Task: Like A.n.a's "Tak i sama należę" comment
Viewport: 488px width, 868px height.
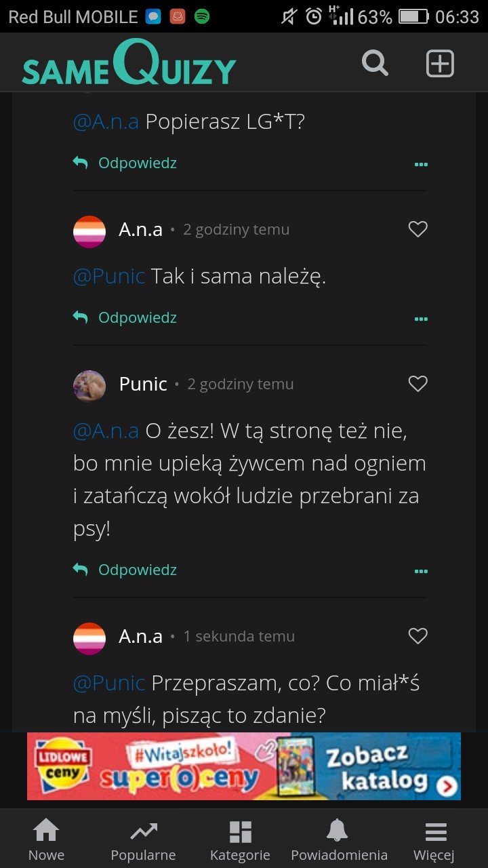Action: (418, 230)
